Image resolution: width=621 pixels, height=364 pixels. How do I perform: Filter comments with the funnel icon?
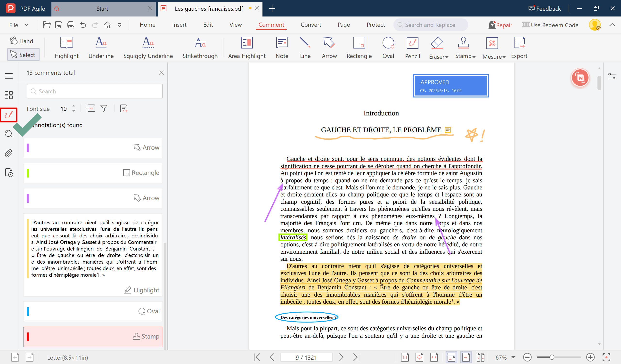pos(104,108)
